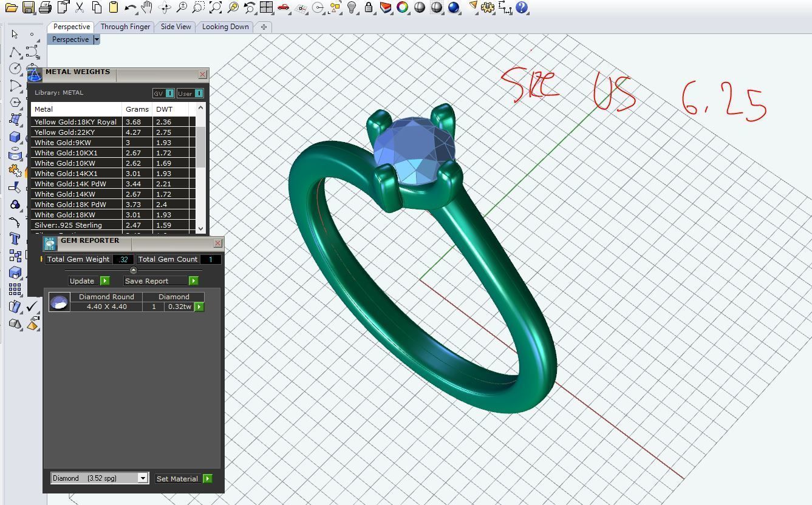Click the rectangular Array grid tool

point(15,290)
